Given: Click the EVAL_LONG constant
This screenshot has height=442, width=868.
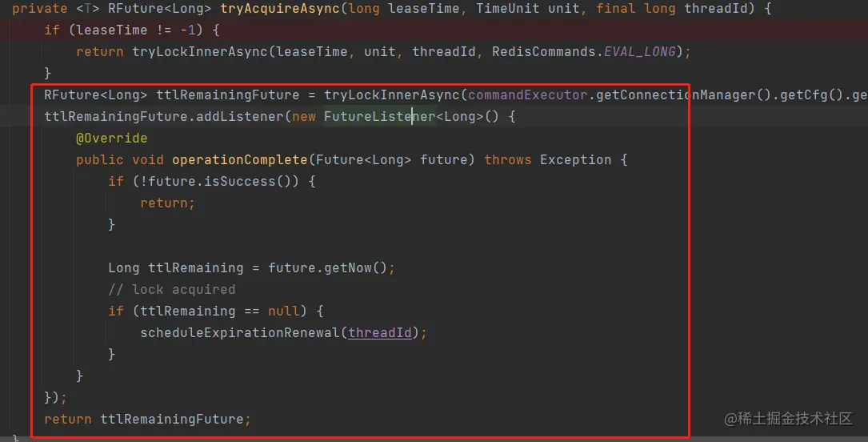Looking at the screenshot, I should 640,51.
